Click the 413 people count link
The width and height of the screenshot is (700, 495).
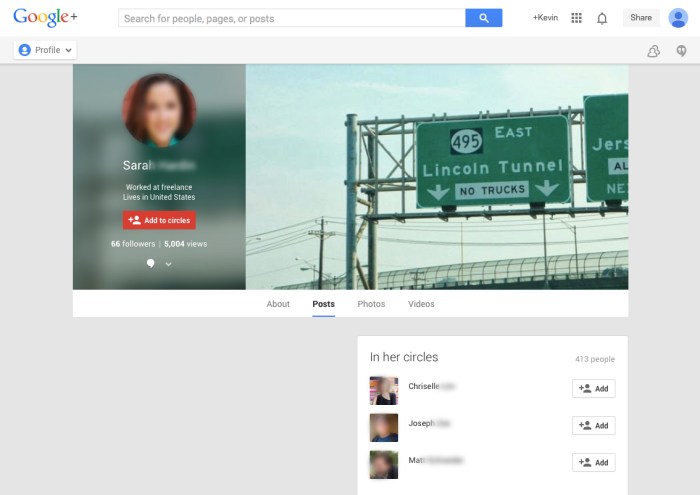(x=594, y=359)
